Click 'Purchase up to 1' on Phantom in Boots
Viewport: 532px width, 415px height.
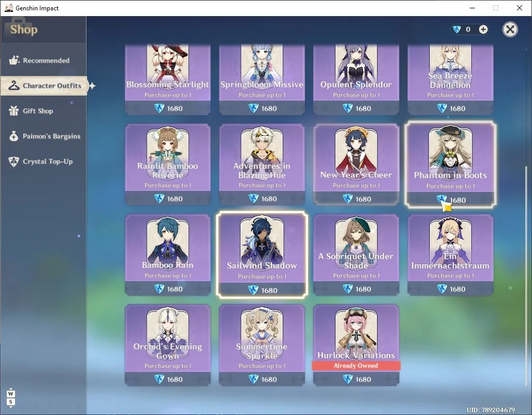[450, 186]
